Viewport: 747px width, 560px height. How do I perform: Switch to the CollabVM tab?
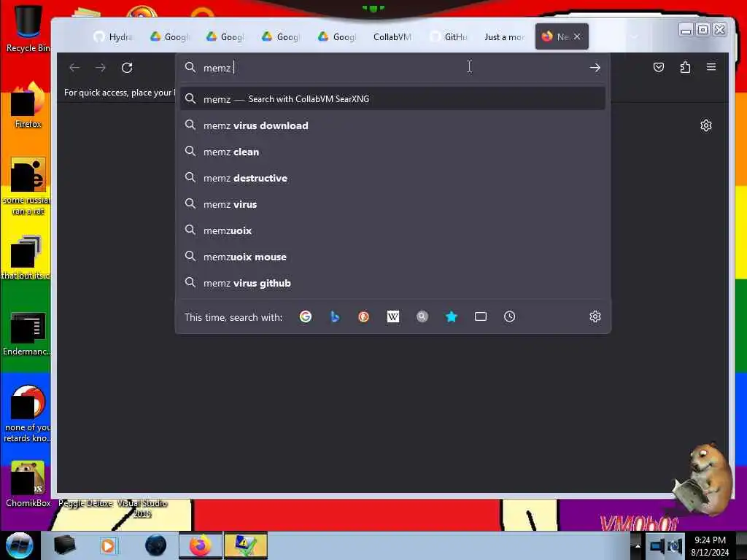(x=392, y=36)
